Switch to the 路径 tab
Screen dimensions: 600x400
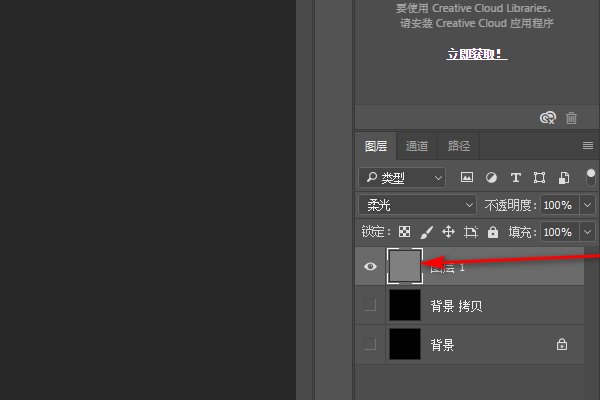click(x=458, y=146)
